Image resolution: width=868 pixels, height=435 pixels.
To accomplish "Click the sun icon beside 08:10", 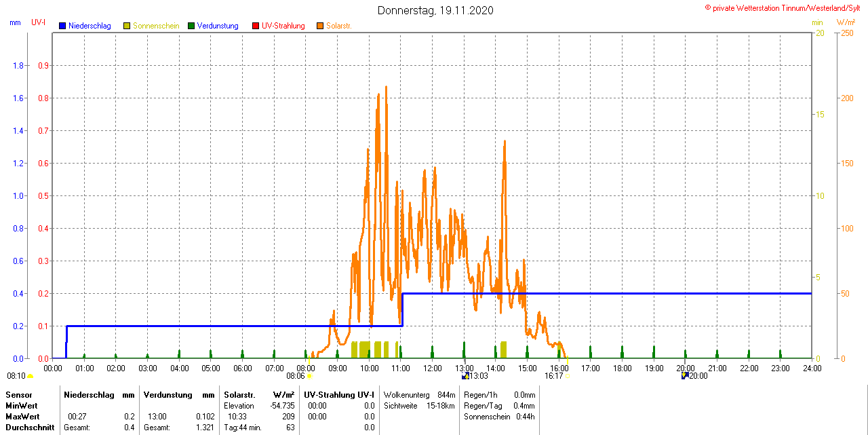I will (x=30, y=376).
